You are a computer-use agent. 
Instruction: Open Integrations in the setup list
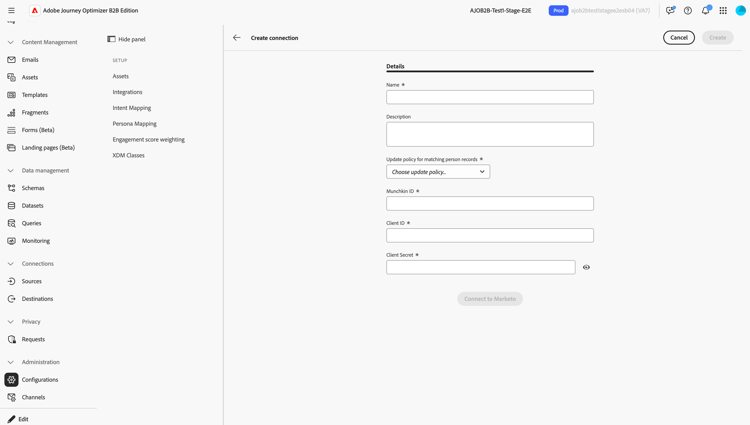tap(127, 92)
